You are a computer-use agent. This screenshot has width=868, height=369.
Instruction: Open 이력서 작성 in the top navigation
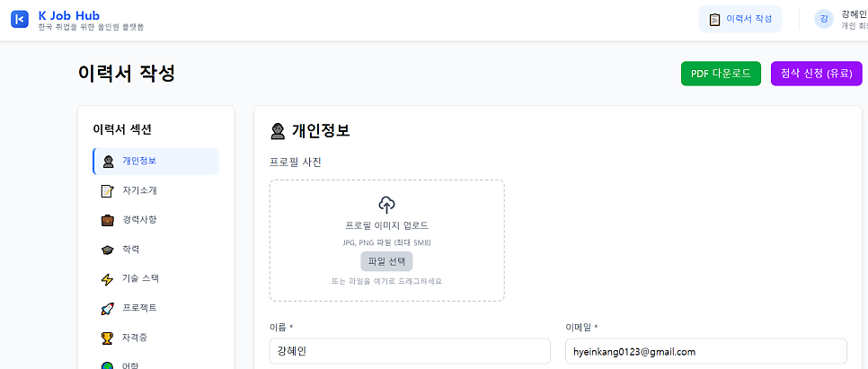click(x=740, y=20)
